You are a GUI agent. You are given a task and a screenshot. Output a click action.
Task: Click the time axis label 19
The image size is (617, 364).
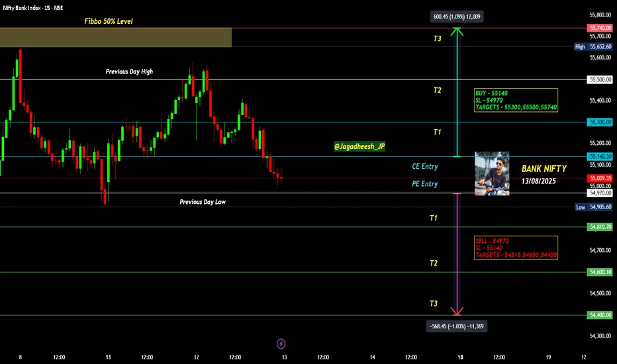548,357
